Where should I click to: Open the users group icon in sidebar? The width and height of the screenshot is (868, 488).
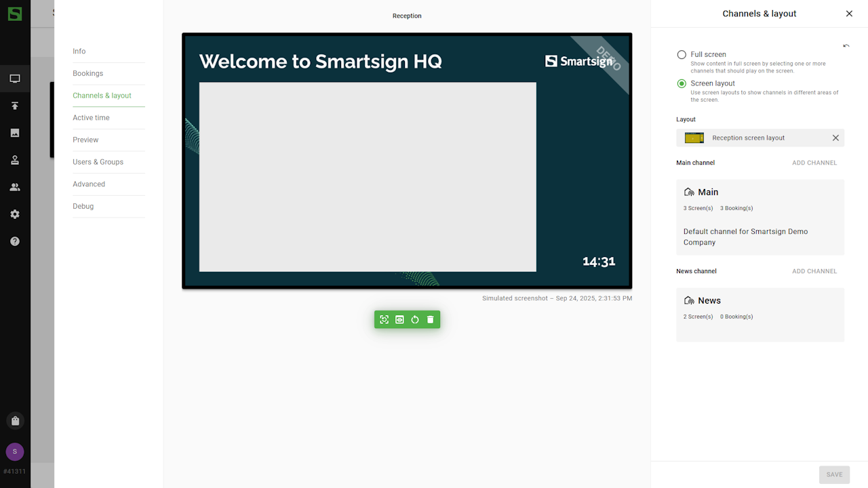click(15, 187)
